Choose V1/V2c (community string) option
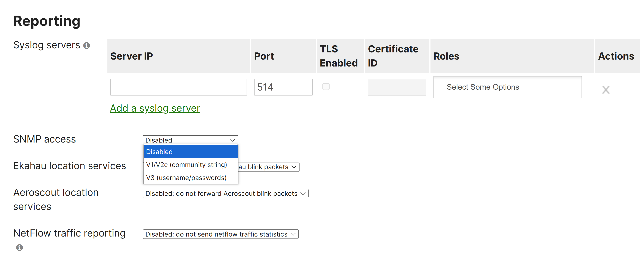This screenshot has height=274, width=644. click(x=191, y=165)
